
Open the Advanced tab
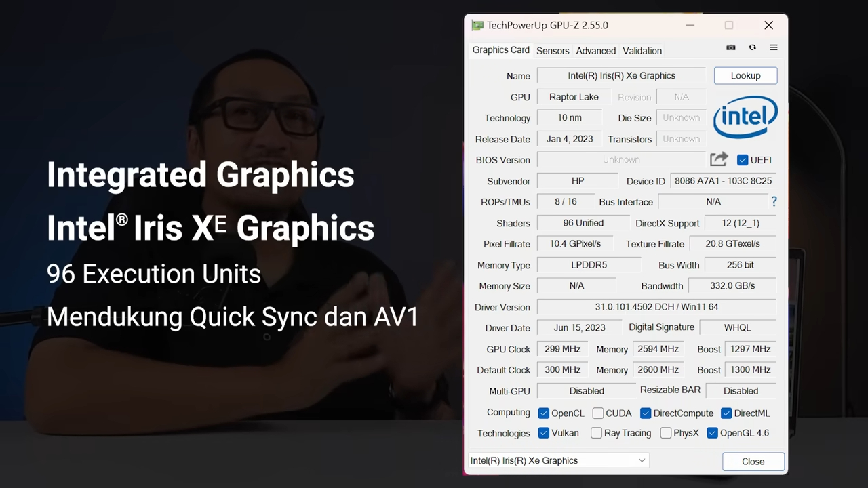595,51
